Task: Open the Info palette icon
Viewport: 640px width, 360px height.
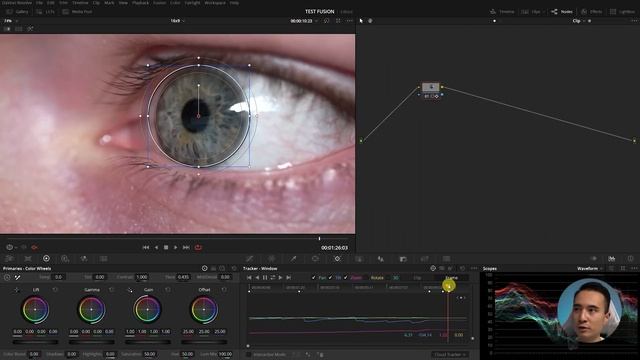Action: [631, 259]
